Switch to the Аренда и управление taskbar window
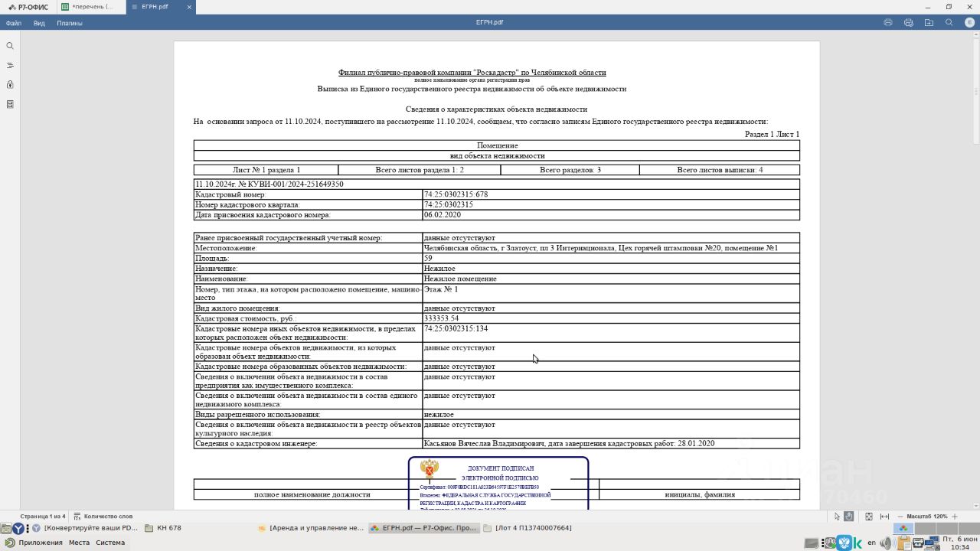The image size is (980, 551). 311,528
